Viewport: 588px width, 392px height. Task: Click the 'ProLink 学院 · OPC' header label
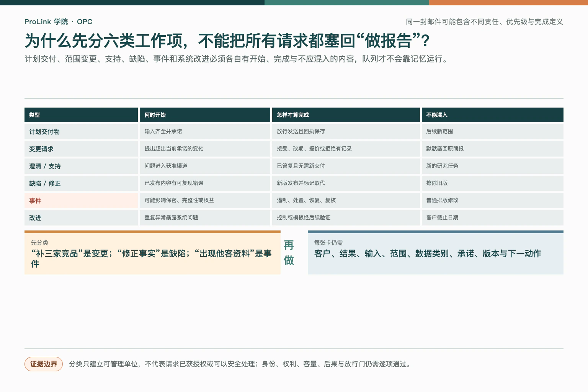coord(58,22)
